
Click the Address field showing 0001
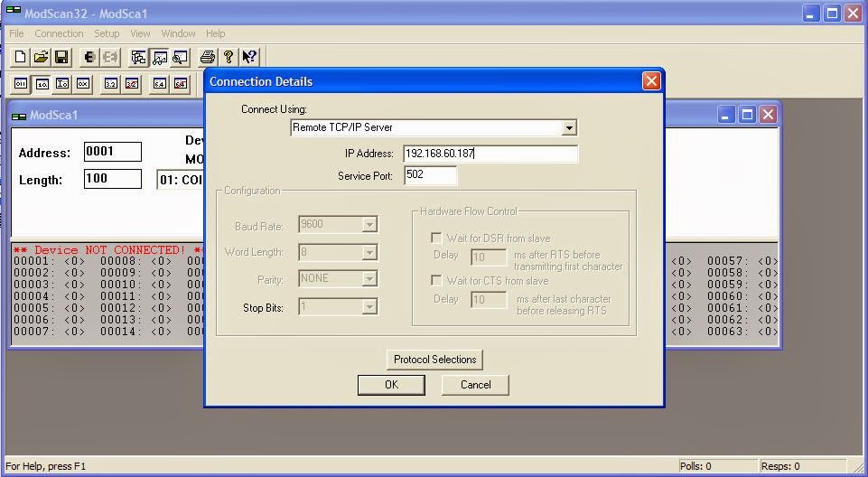113,152
